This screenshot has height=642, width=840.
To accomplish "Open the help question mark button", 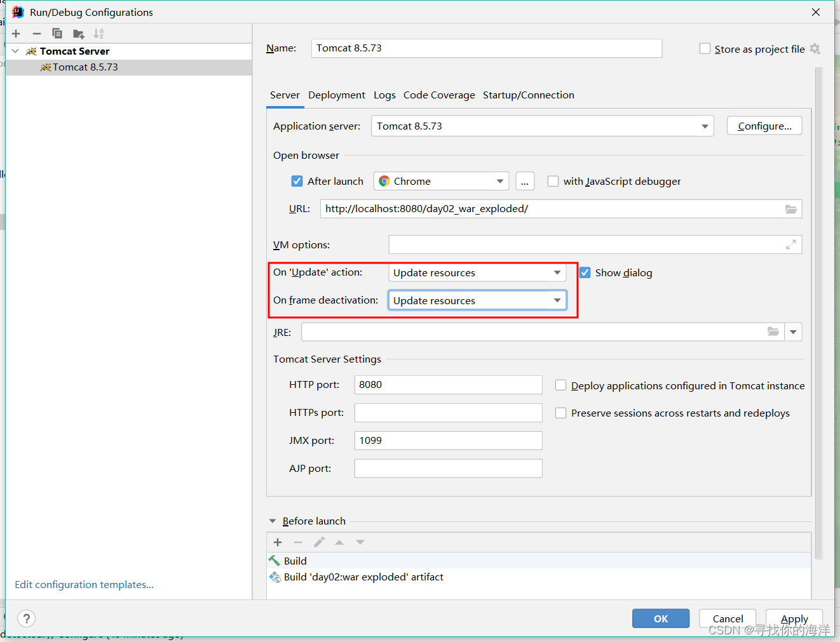I will [27, 619].
